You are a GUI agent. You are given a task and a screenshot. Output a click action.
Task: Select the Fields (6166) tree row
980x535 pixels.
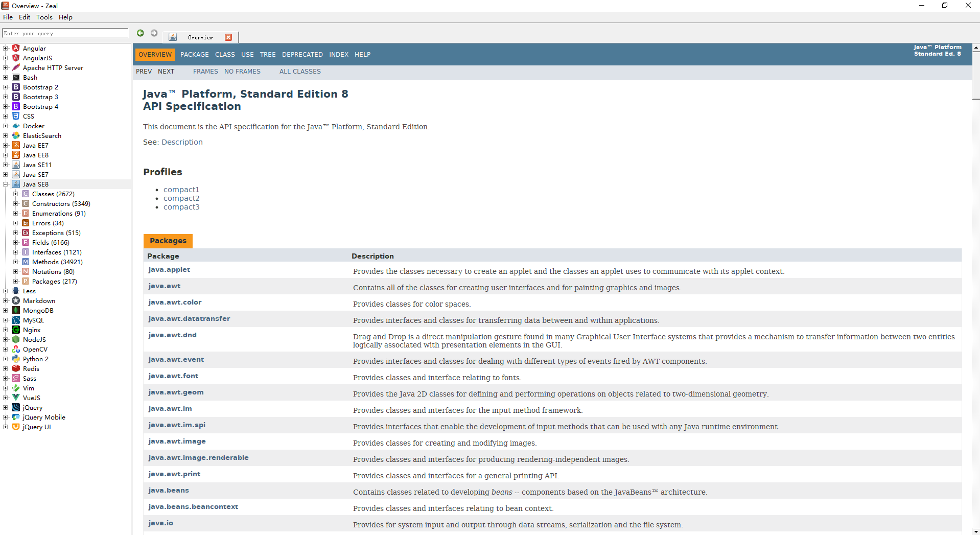click(51, 243)
